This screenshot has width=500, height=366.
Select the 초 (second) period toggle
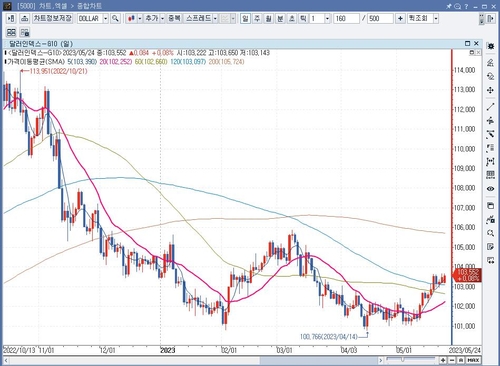[292, 18]
